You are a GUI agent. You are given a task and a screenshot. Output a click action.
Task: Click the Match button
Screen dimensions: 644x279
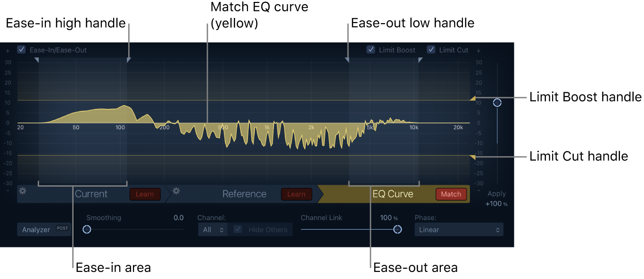[x=451, y=194]
